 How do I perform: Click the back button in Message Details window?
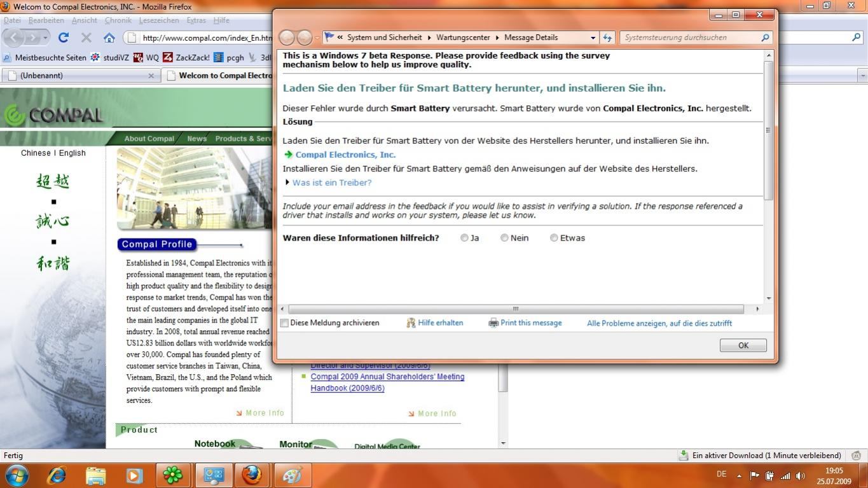coord(287,38)
